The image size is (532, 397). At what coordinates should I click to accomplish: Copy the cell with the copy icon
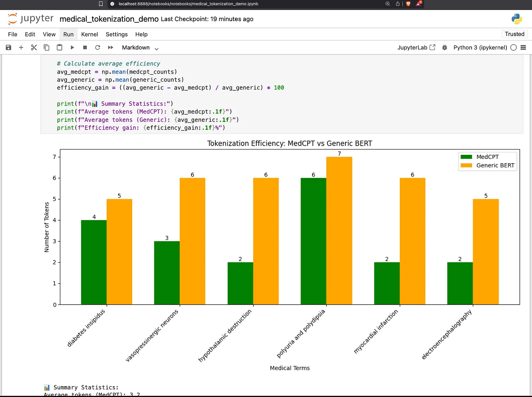[x=46, y=47]
